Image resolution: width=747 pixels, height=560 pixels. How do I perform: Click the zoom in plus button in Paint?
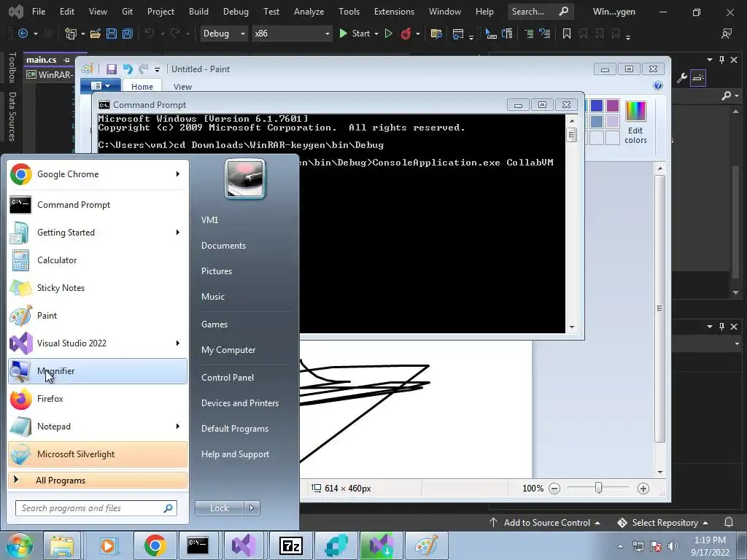(x=643, y=488)
